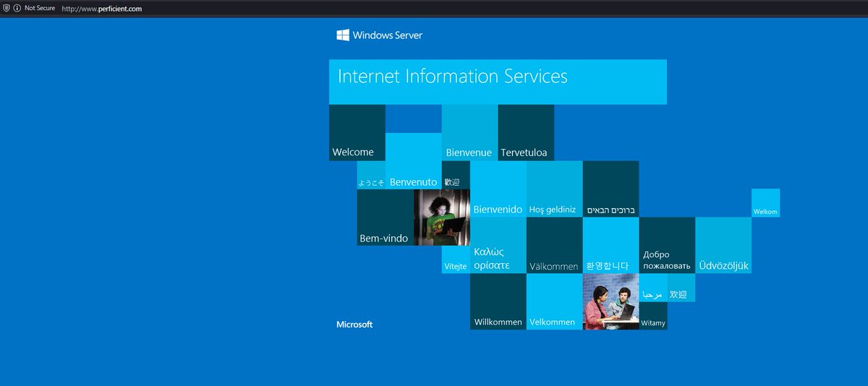Screen dimensions: 868x386
Task: Click the 환영합니다 tile
Action: (x=610, y=245)
